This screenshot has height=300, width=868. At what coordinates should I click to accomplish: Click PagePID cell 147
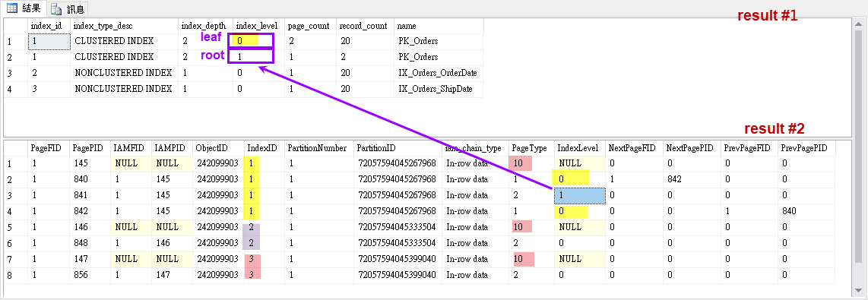[90, 259]
